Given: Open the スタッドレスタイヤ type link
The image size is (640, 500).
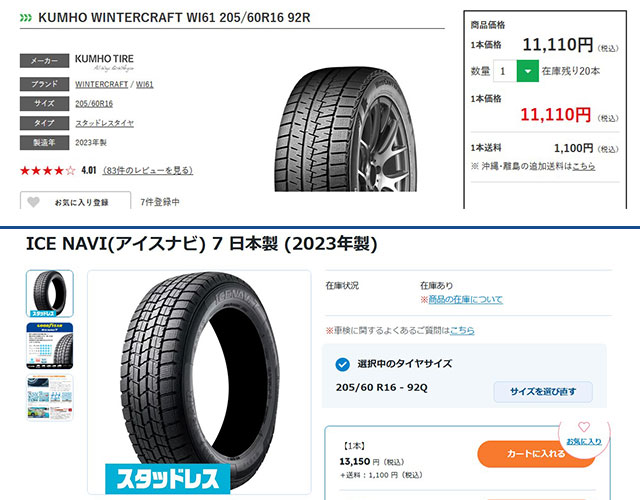Looking at the screenshot, I should click(x=104, y=123).
